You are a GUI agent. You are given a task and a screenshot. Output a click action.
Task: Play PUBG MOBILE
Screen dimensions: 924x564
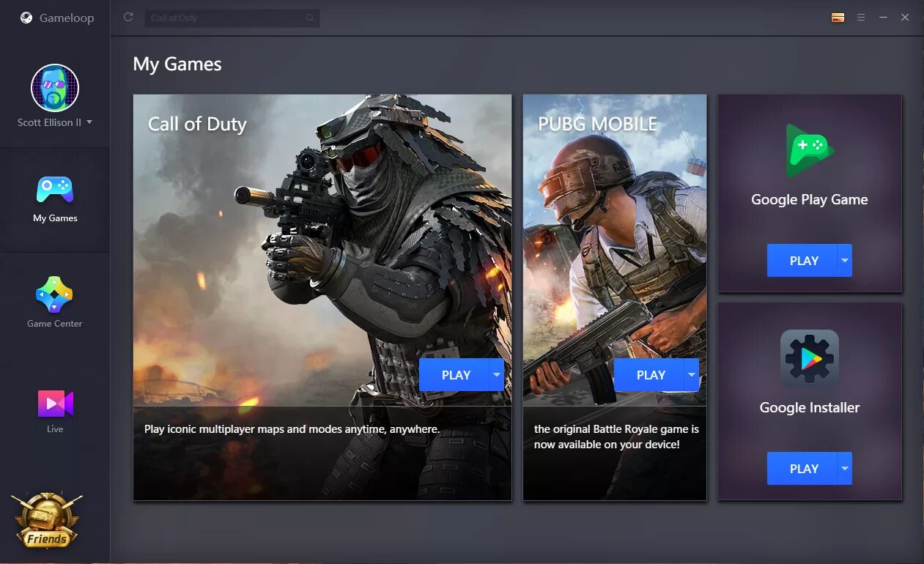click(648, 375)
